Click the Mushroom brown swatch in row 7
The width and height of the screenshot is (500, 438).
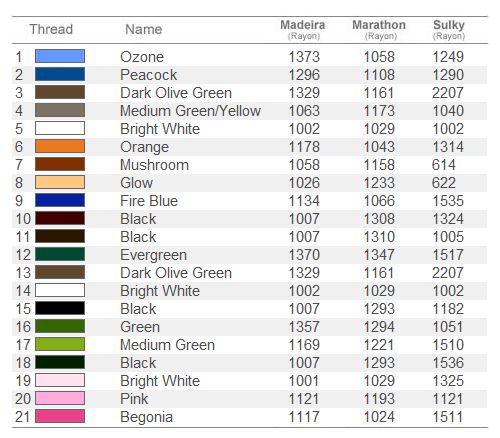(x=60, y=164)
